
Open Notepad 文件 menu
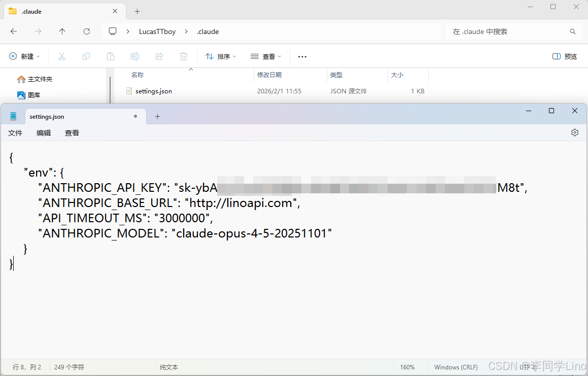pyautogui.click(x=15, y=133)
